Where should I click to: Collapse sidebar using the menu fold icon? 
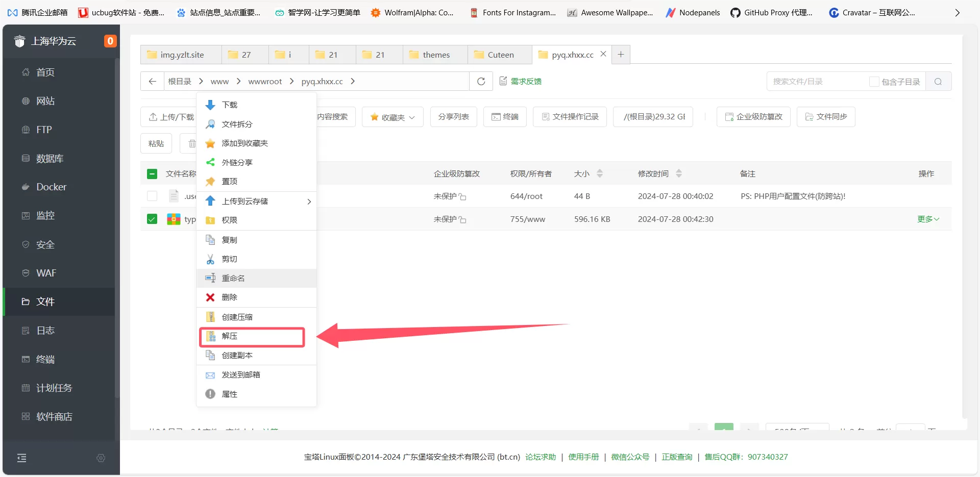(22, 458)
